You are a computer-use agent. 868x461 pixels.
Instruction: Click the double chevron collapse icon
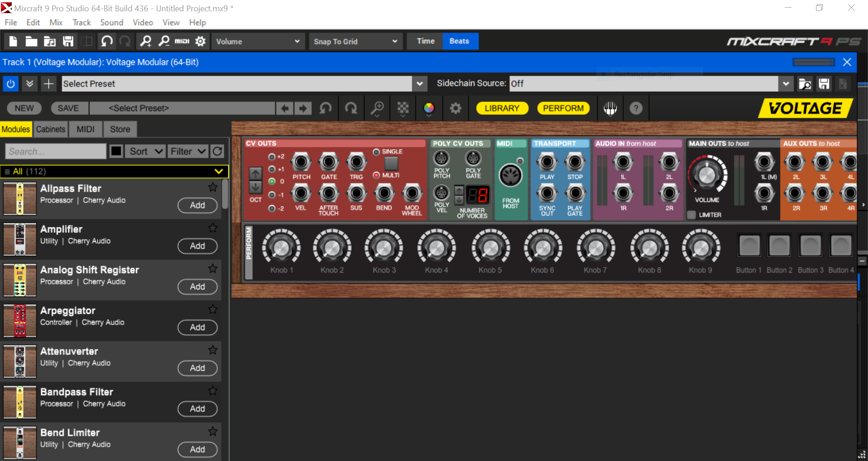[x=29, y=84]
